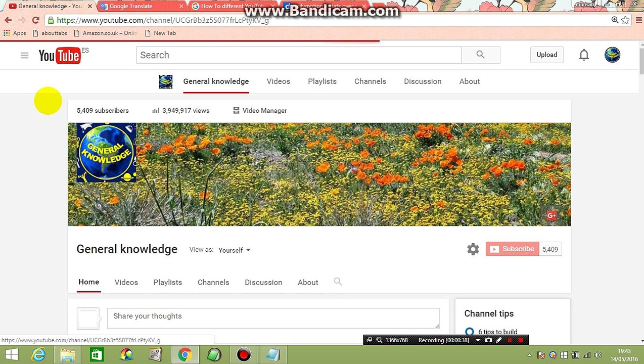Click the Bandicam pencil draw icon

pos(499,340)
